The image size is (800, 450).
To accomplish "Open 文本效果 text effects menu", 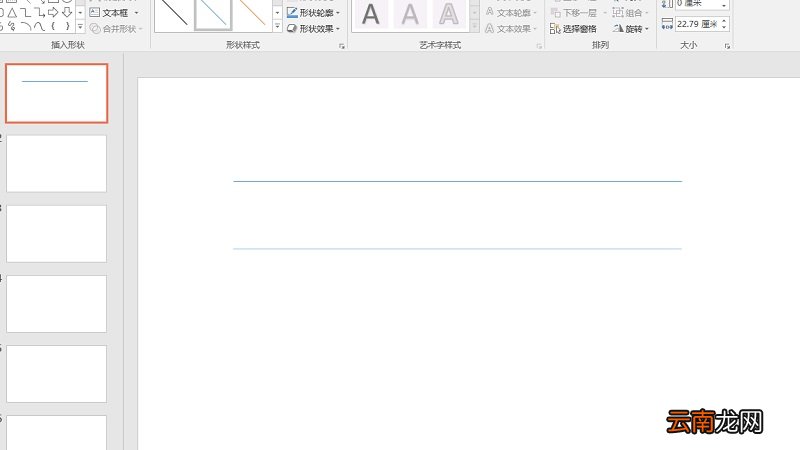I will click(x=511, y=29).
